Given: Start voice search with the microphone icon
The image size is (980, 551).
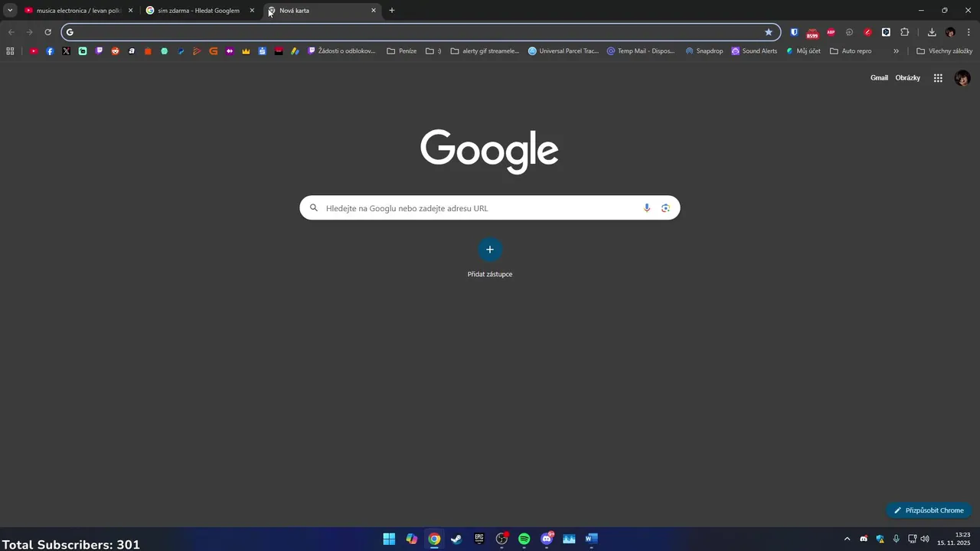Looking at the screenshot, I should click(x=647, y=208).
